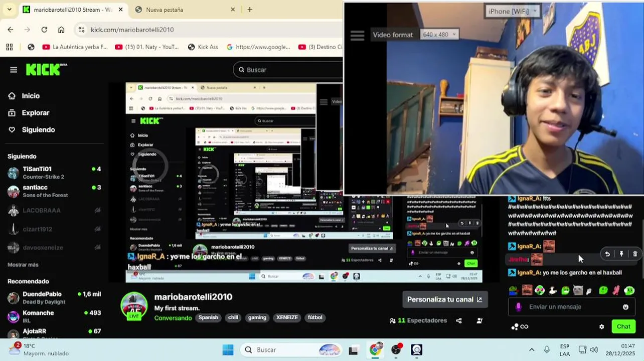This screenshot has width=644, height=361.
Task: Open the TiSanTi01 followed channel
Action: (x=54, y=173)
